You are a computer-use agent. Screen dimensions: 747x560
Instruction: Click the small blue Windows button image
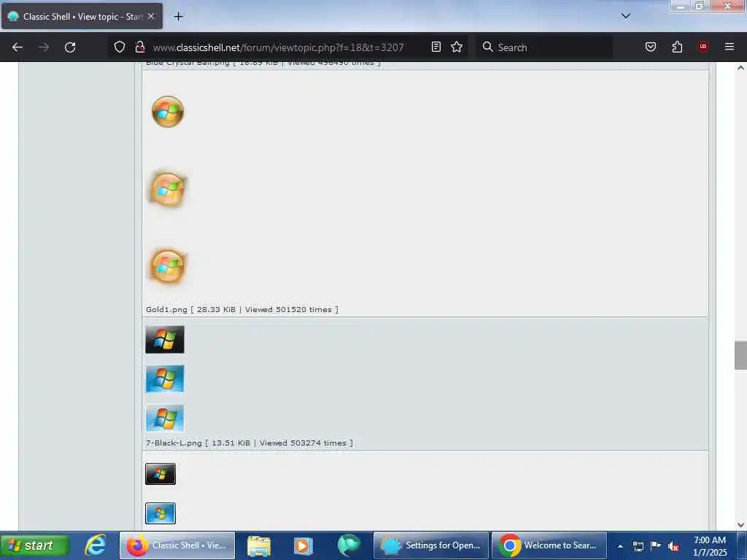[160, 513]
